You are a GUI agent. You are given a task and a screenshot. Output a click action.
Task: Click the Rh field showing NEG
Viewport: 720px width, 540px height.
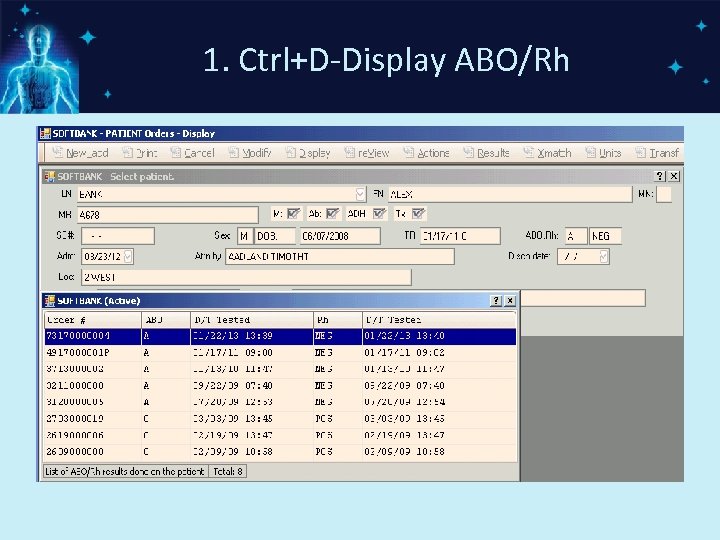(605, 236)
